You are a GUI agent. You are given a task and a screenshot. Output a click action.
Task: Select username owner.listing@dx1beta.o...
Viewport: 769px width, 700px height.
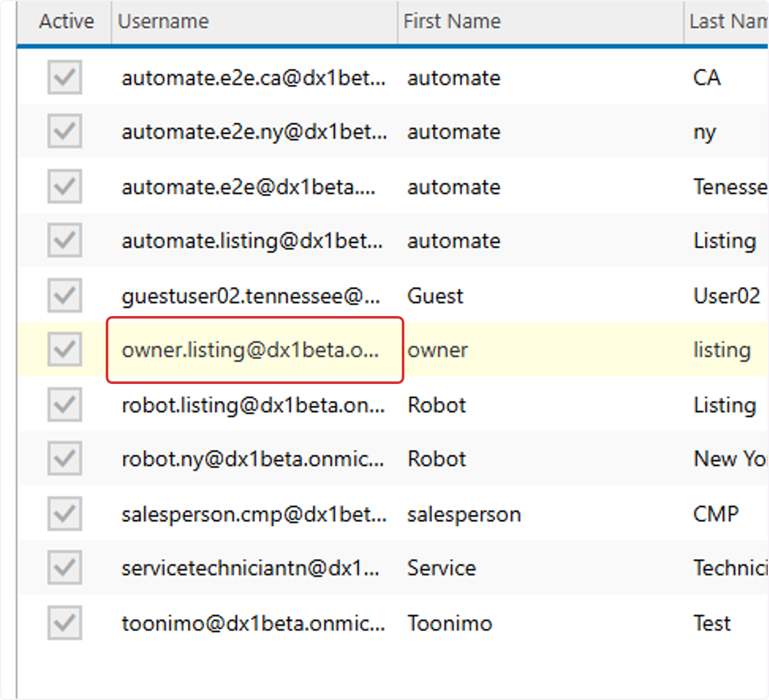[x=250, y=351]
